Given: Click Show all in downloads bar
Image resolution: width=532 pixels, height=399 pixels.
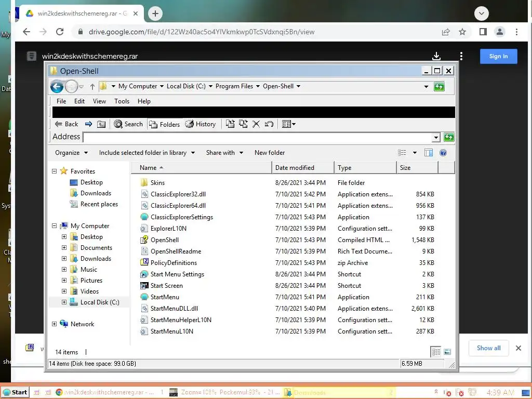Looking at the screenshot, I should (x=488, y=348).
